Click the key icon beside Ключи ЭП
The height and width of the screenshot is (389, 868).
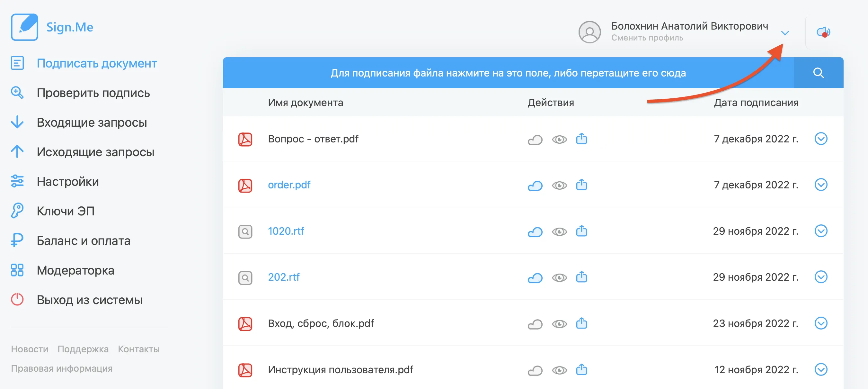tap(17, 211)
